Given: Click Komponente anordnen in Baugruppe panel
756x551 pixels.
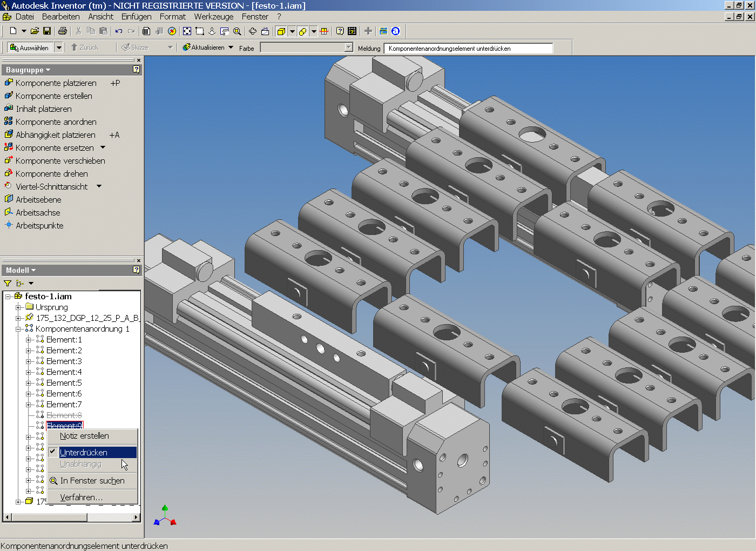Looking at the screenshot, I should point(56,122).
